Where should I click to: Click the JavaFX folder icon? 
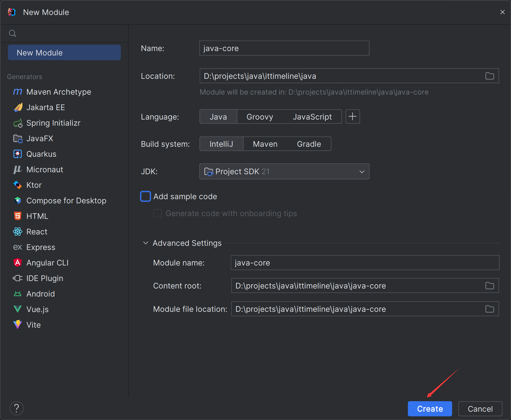pos(18,138)
